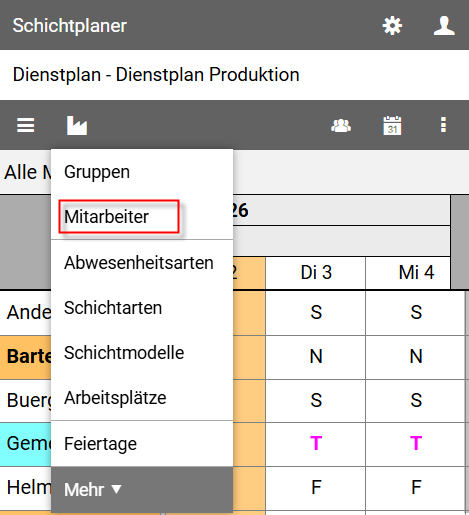The width and height of the screenshot is (469, 515).
Task: Open the hamburger menu icon
Action: point(26,125)
